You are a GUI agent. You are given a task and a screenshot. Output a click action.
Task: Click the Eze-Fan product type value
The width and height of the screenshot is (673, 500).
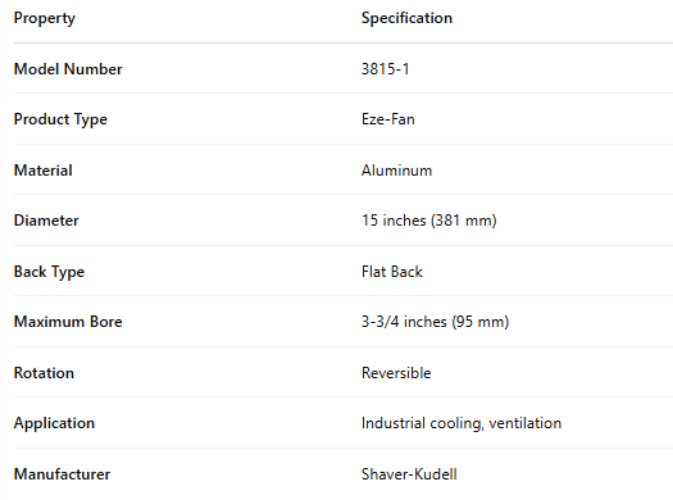387,120
